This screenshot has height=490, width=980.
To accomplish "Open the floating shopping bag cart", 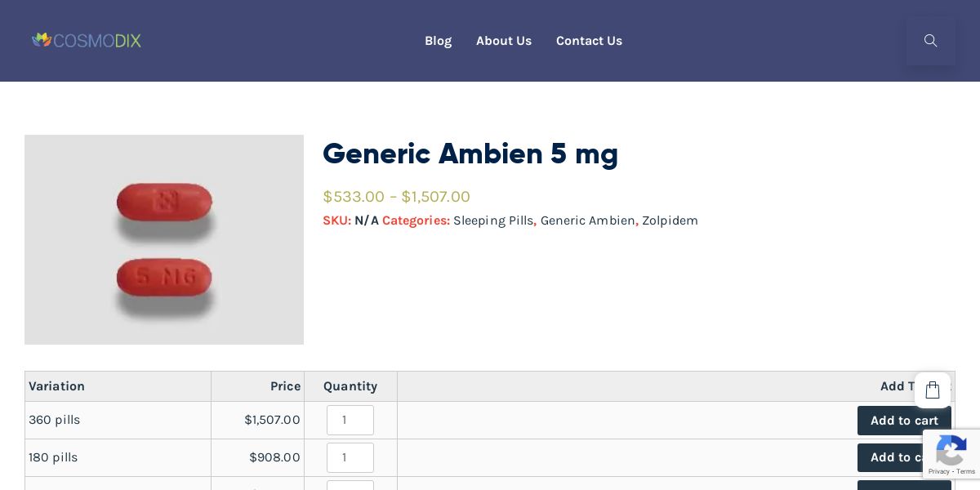I will tap(933, 390).
